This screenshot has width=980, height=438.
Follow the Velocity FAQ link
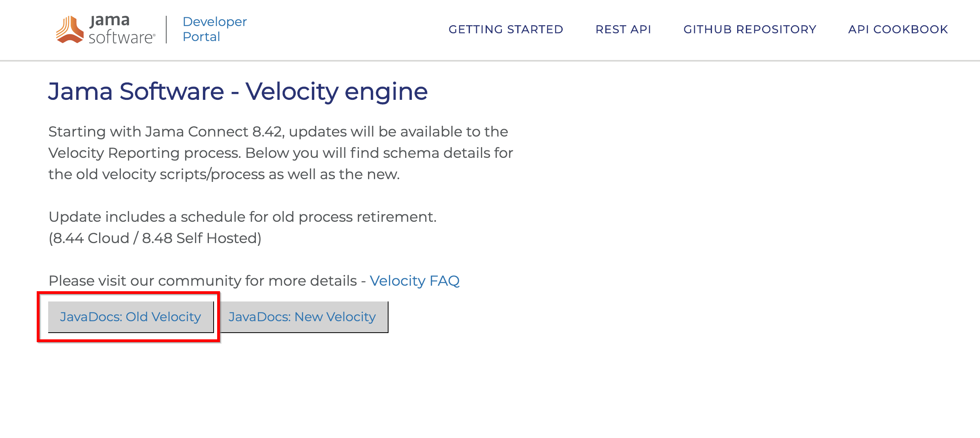tap(415, 281)
